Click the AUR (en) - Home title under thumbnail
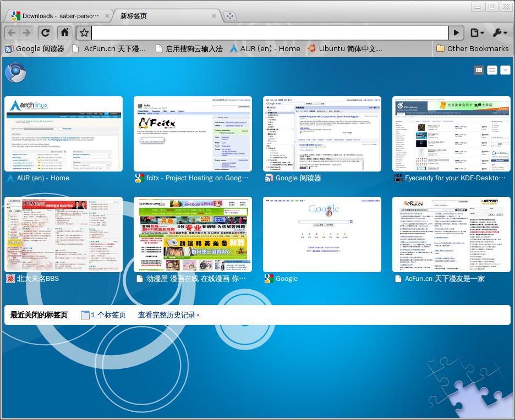The height and width of the screenshot is (420, 515). pyautogui.click(x=43, y=178)
